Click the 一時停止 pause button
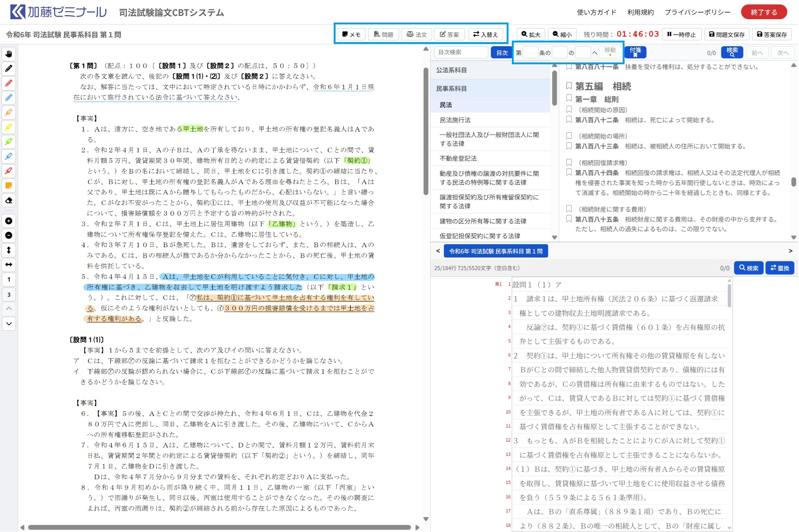Viewport: 799px width, 532px height. (681, 34)
